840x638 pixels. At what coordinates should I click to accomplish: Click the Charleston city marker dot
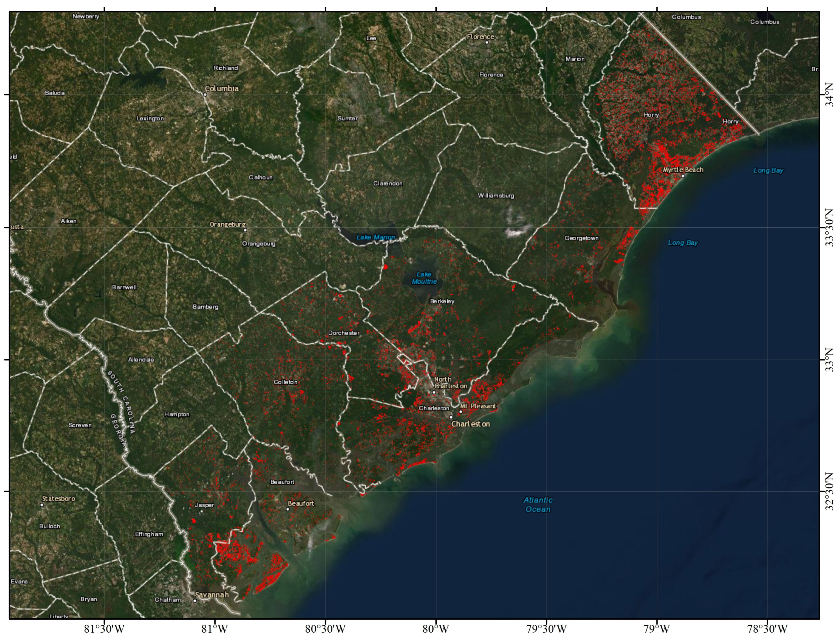[451, 417]
